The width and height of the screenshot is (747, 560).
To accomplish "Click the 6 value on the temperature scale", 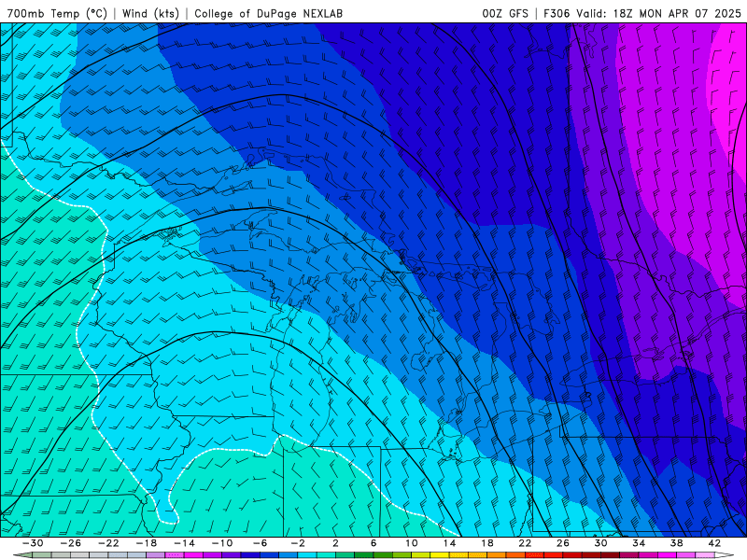I will pos(373,543).
